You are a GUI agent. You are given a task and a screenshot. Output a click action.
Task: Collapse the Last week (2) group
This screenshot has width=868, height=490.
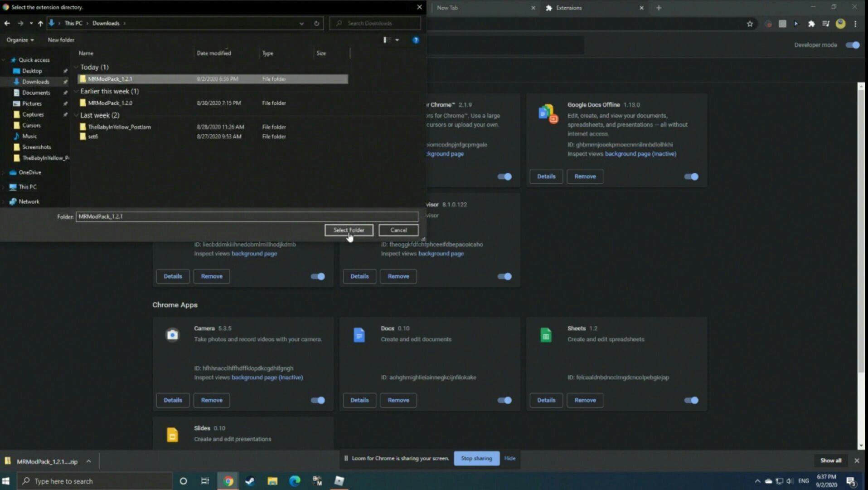[x=76, y=115]
